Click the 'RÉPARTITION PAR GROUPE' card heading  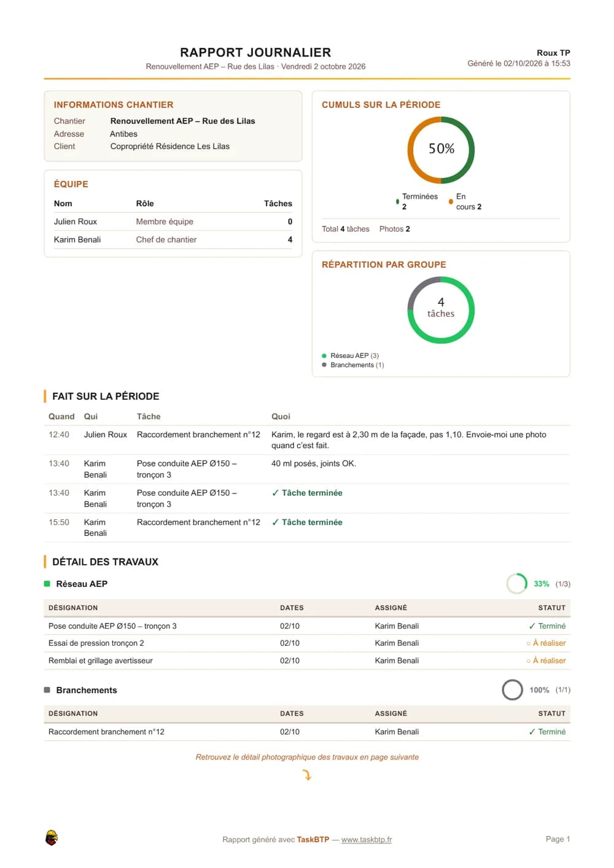point(384,265)
